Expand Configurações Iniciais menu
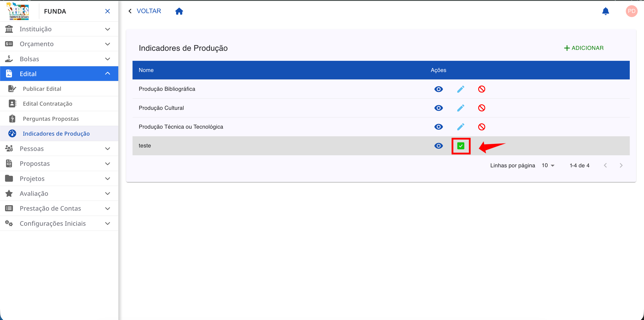 coord(59,223)
